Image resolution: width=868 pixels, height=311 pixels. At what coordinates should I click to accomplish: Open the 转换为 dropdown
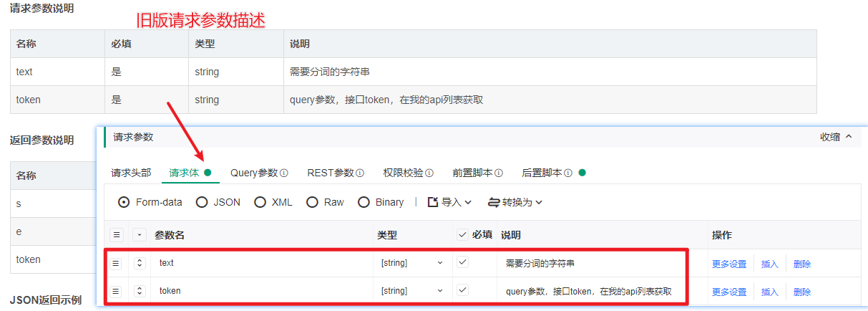(x=515, y=202)
